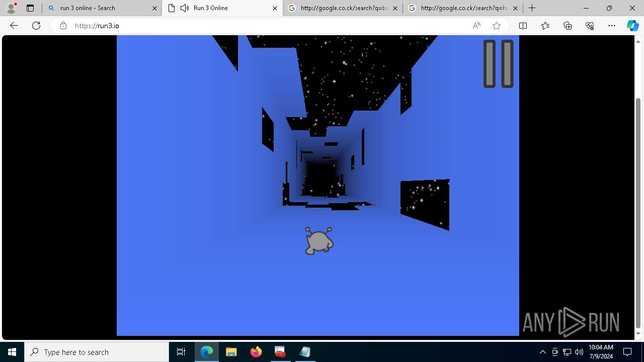Open Read aloud for this page
644x362 pixels.
pos(476,26)
